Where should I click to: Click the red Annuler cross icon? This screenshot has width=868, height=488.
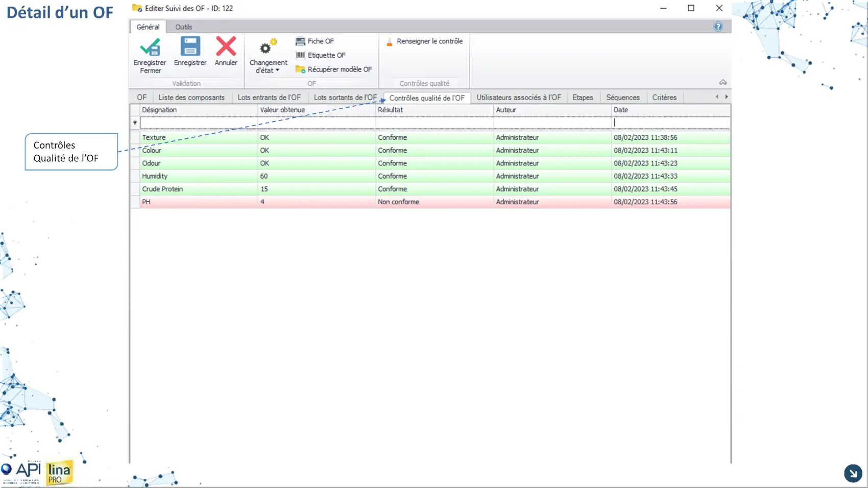pyautogui.click(x=226, y=46)
